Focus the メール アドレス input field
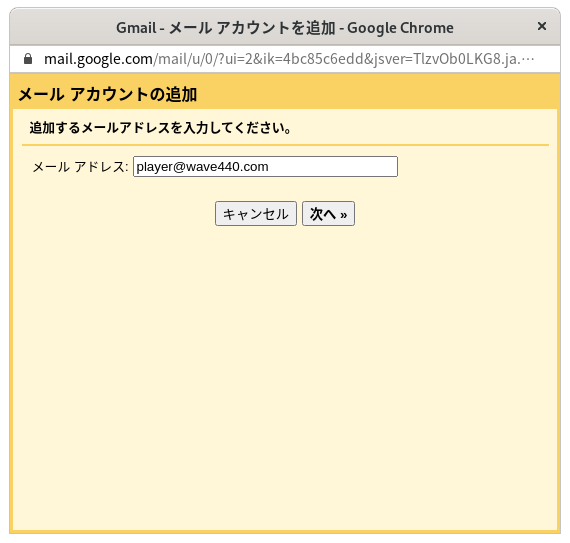Image resolution: width=570 pixels, height=543 pixels. [265, 166]
